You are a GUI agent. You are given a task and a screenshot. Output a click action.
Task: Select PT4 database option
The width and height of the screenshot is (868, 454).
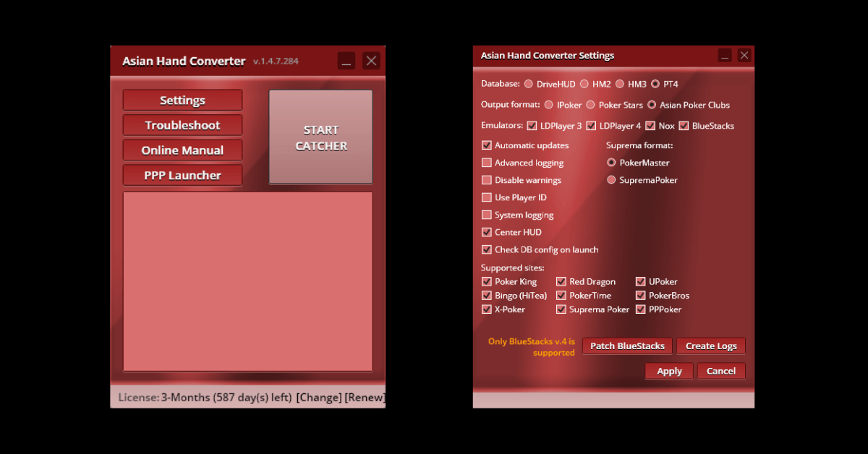click(655, 84)
